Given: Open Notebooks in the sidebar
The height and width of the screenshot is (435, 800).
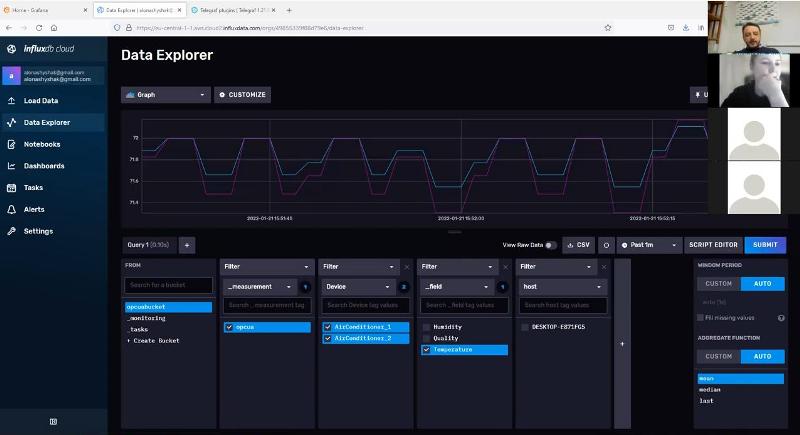Looking at the screenshot, I should pyautogui.click(x=42, y=144).
